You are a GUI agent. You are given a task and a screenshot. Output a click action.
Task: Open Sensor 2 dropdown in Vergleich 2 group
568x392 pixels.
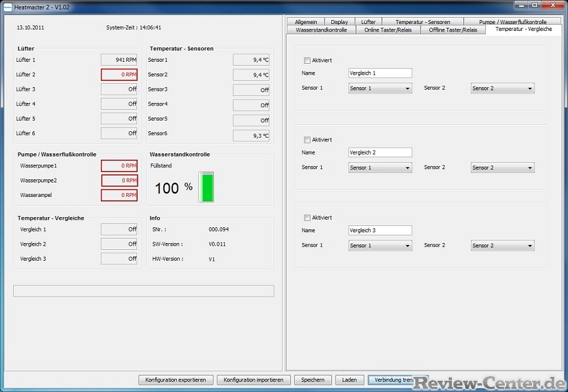click(x=502, y=168)
